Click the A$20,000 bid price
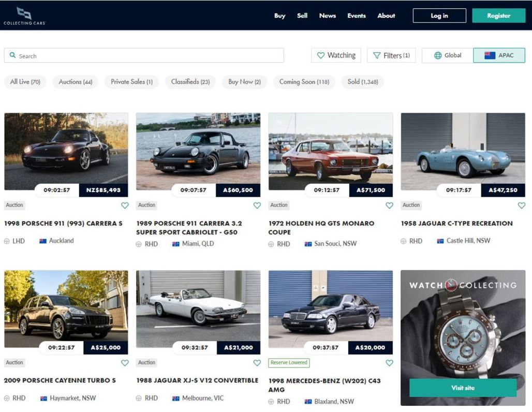 pos(370,347)
